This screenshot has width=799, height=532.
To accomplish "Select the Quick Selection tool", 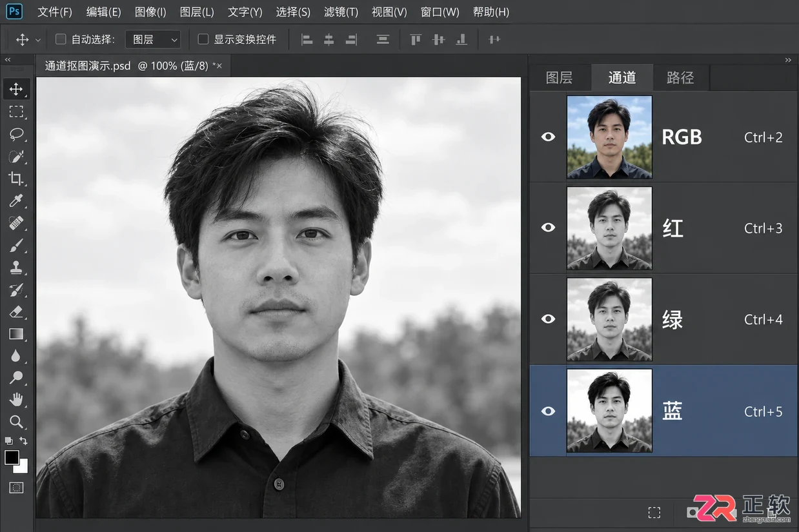I will coord(17,157).
